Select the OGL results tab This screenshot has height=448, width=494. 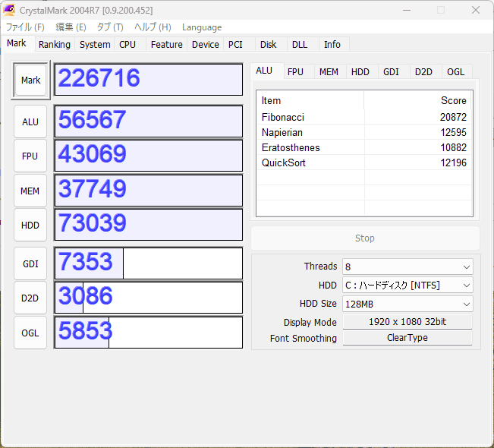(x=455, y=72)
